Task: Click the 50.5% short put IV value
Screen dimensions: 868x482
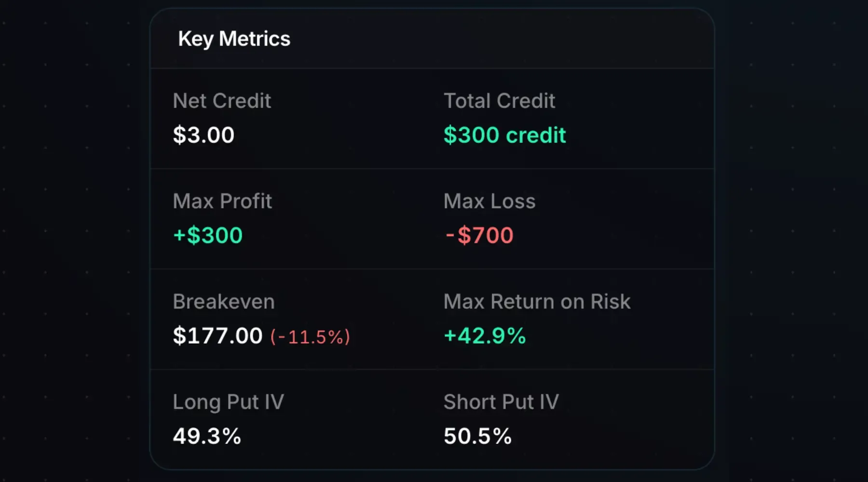Action: click(478, 435)
